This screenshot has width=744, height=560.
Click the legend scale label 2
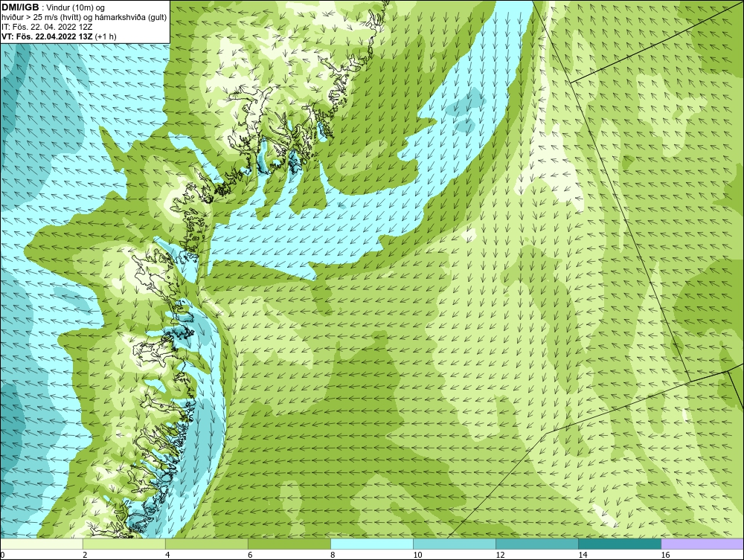tap(85, 556)
